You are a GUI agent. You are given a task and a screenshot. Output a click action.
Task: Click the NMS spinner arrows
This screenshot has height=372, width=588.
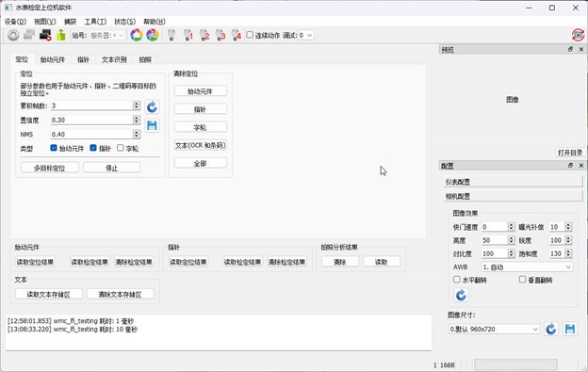[137, 134]
